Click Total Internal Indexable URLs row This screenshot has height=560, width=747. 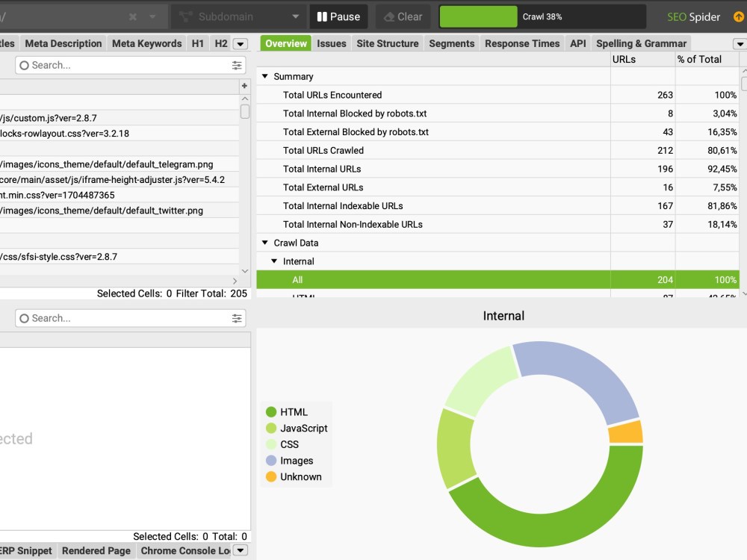pyautogui.click(x=498, y=206)
